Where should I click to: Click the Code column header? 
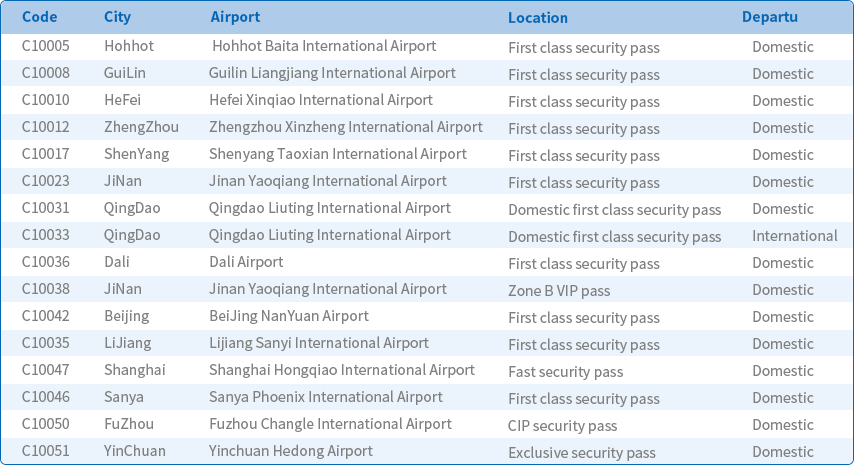click(x=40, y=17)
